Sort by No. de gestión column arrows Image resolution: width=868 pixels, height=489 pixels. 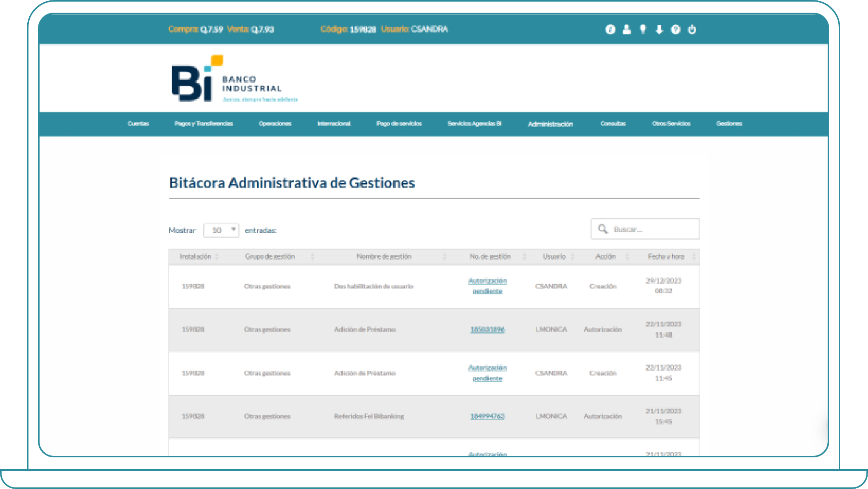point(525,257)
